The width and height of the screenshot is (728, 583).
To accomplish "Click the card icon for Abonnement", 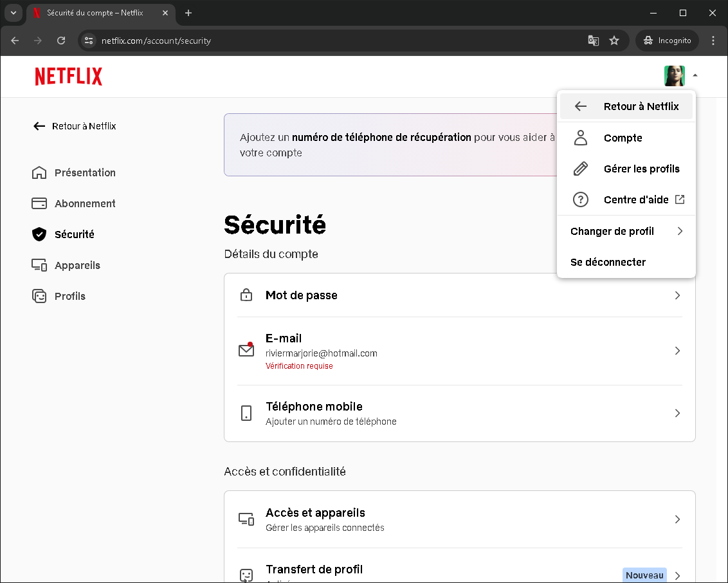I will [39, 203].
